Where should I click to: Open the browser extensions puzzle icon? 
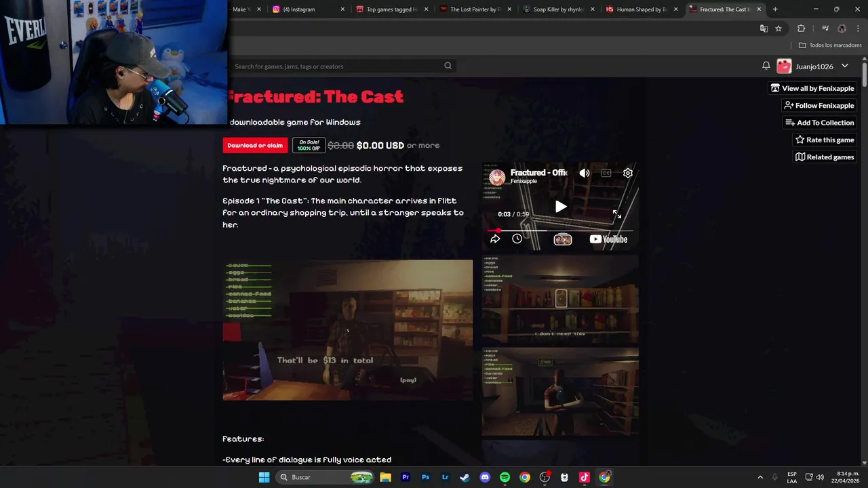coord(802,28)
